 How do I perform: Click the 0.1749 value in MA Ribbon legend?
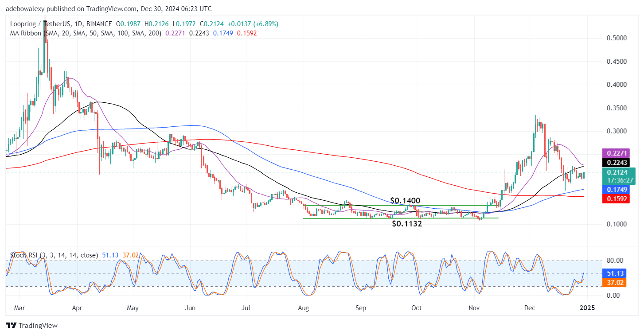tap(224, 33)
